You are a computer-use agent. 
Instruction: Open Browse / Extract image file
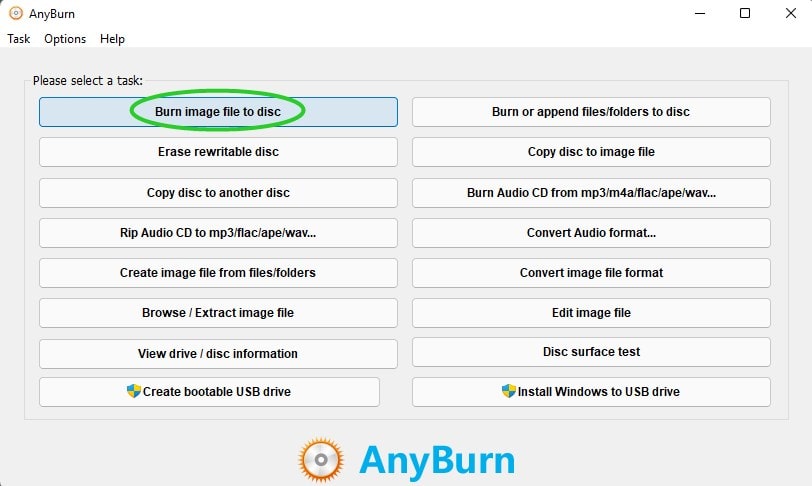(x=218, y=313)
